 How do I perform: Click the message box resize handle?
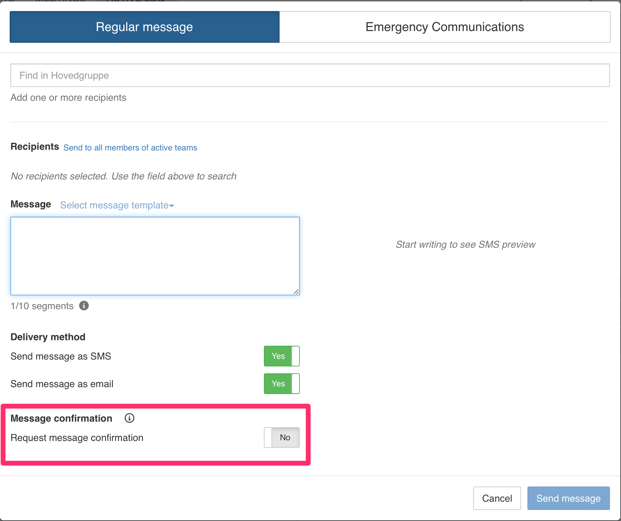coord(295,291)
